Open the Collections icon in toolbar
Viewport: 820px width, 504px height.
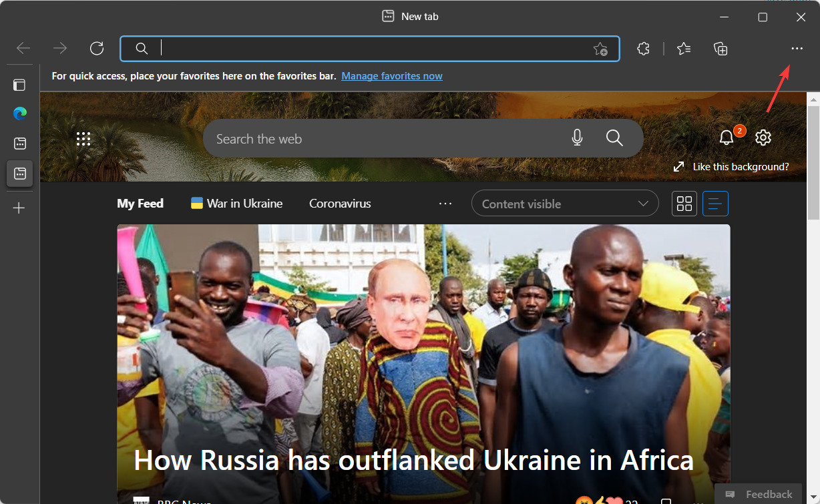(x=721, y=48)
